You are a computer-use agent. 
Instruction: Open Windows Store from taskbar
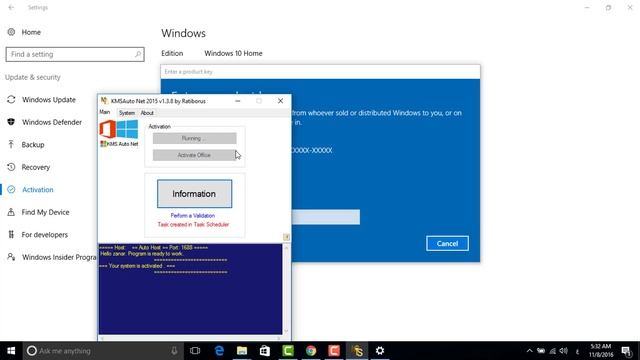(265, 351)
